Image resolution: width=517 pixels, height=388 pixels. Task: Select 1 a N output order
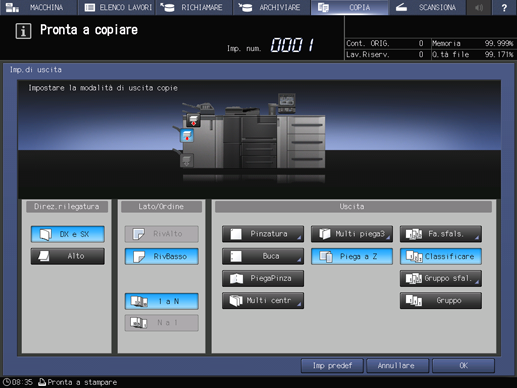point(162,301)
